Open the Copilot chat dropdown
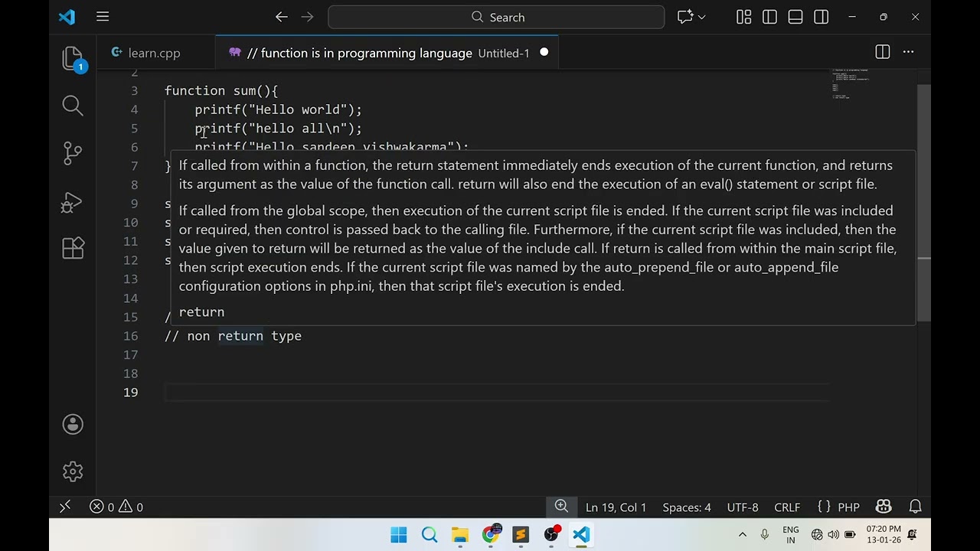 691,17
